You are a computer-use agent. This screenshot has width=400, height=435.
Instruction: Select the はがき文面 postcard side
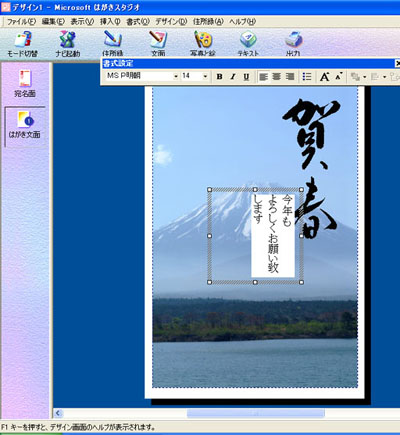tap(25, 125)
